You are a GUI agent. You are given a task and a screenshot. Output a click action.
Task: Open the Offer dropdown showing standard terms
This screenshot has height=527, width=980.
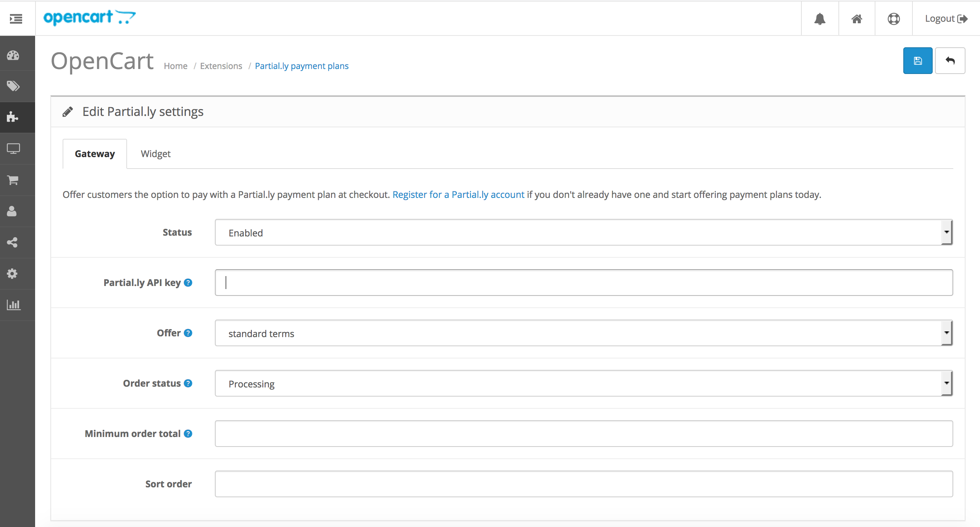point(584,333)
